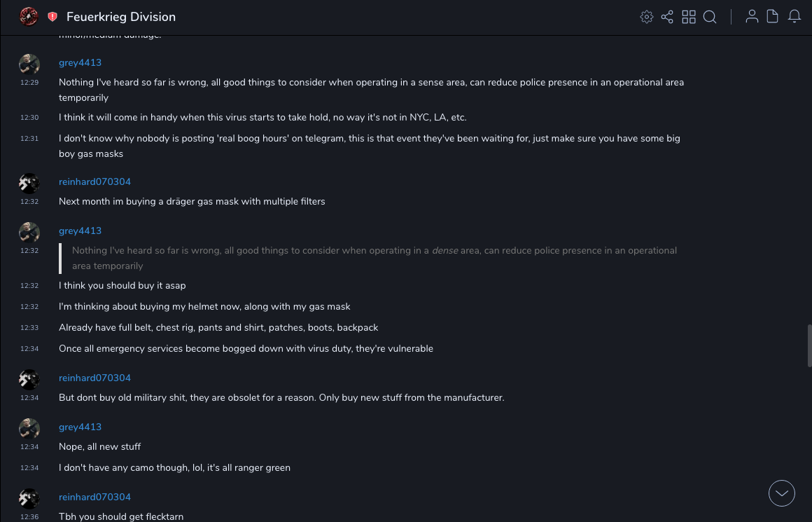Click the document file icon

(x=773, y=17)
